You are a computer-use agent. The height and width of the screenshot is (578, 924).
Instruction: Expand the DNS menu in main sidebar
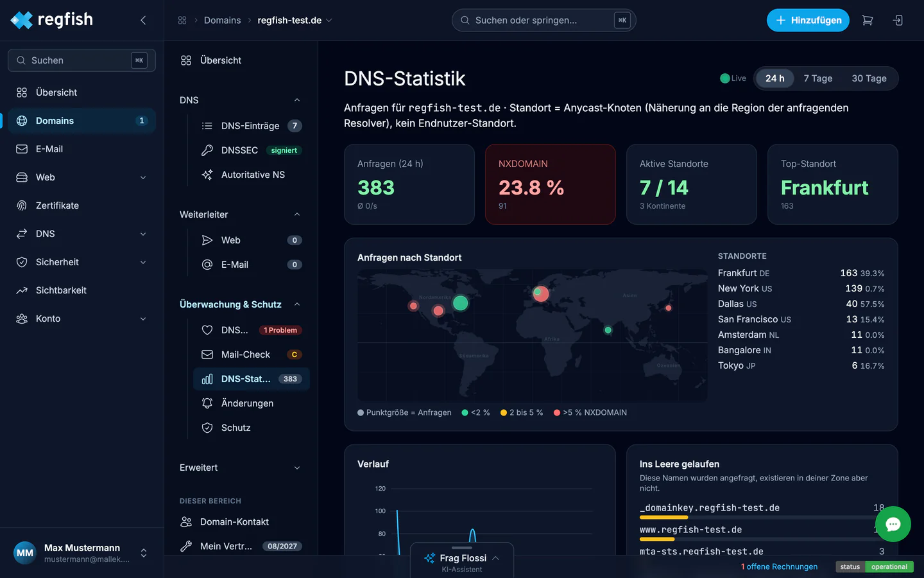pos(143,234)
